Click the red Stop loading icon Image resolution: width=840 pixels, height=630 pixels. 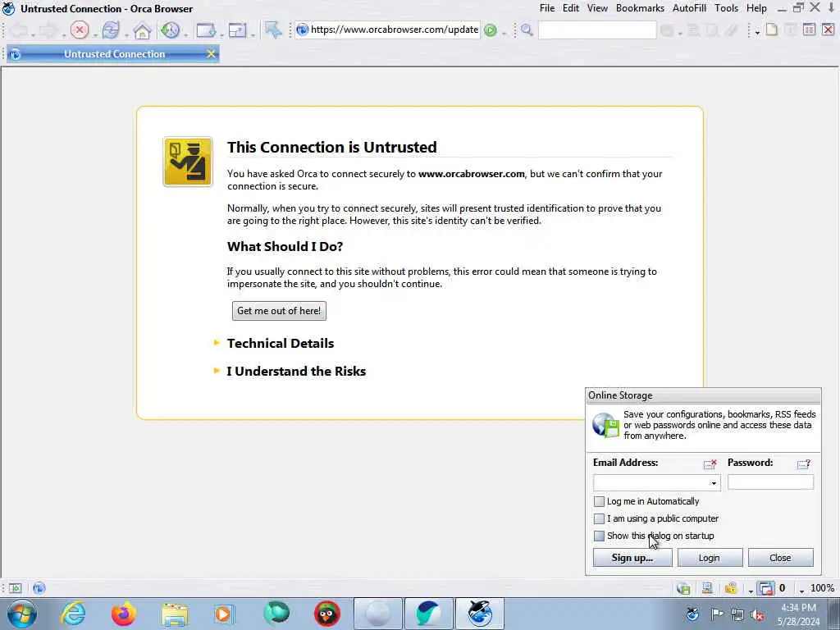(x=80, y=30)
